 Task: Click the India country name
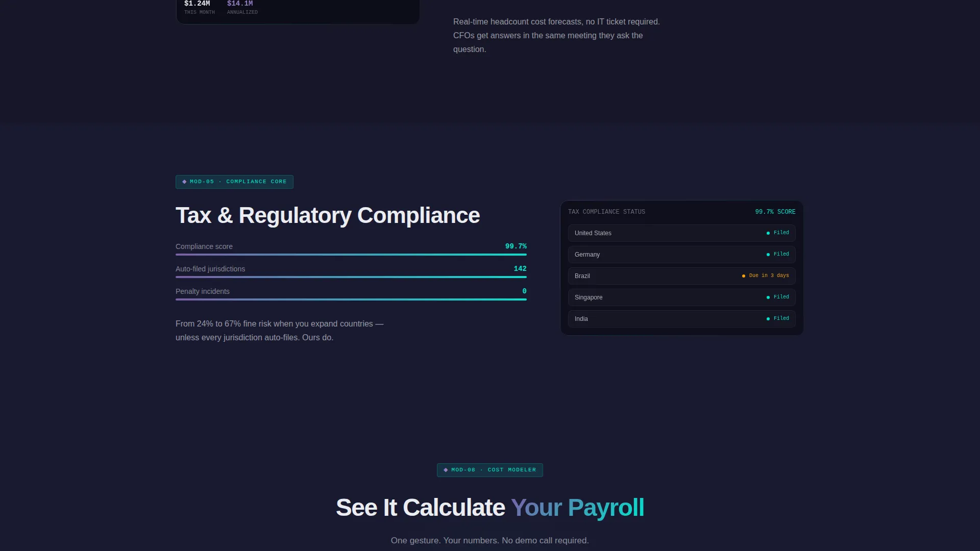(581, 319)
